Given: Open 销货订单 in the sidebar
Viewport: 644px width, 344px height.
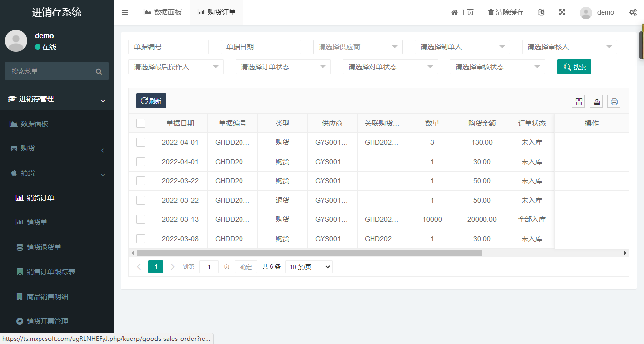Looking at the screenshot, I should (x=57, y=198).
